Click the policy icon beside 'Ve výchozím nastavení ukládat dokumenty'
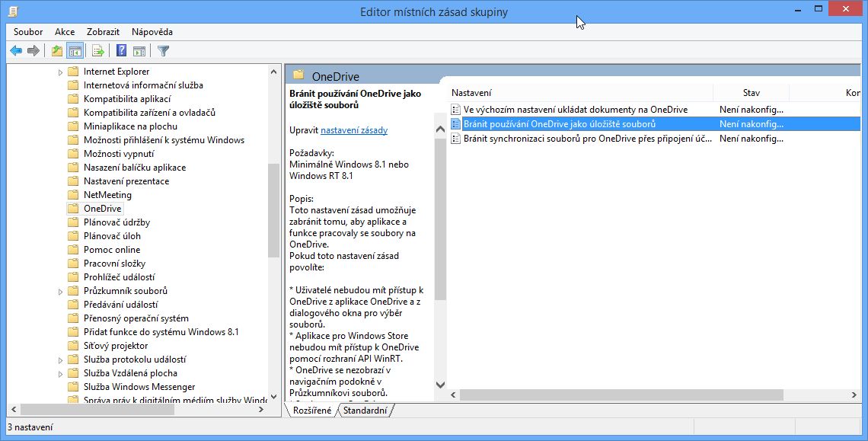The width and height of the screenshot is (868, 441). click(x=455, y=110)
